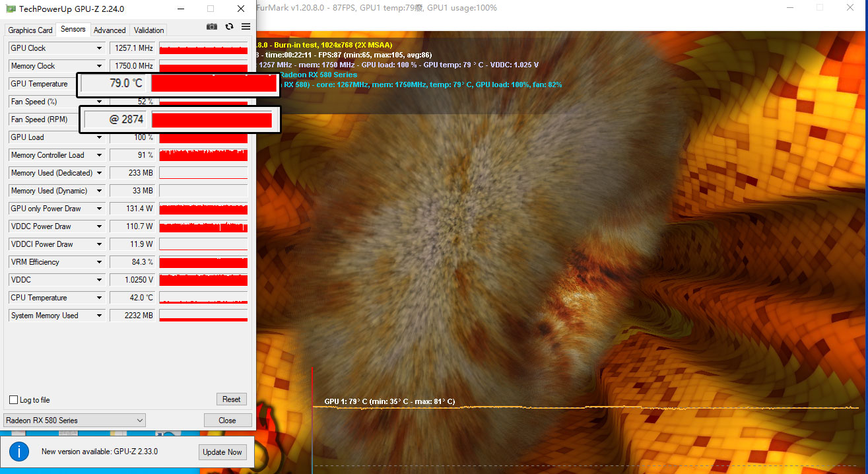Click the 33 MB dynamic memory value
868x474 pixels.
pyautogui.click(x=132, y=191)
